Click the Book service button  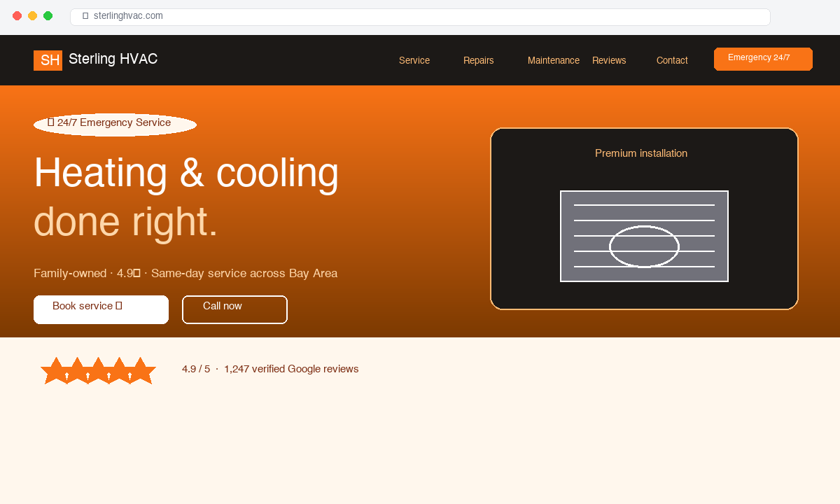click(x=101, y=309)
